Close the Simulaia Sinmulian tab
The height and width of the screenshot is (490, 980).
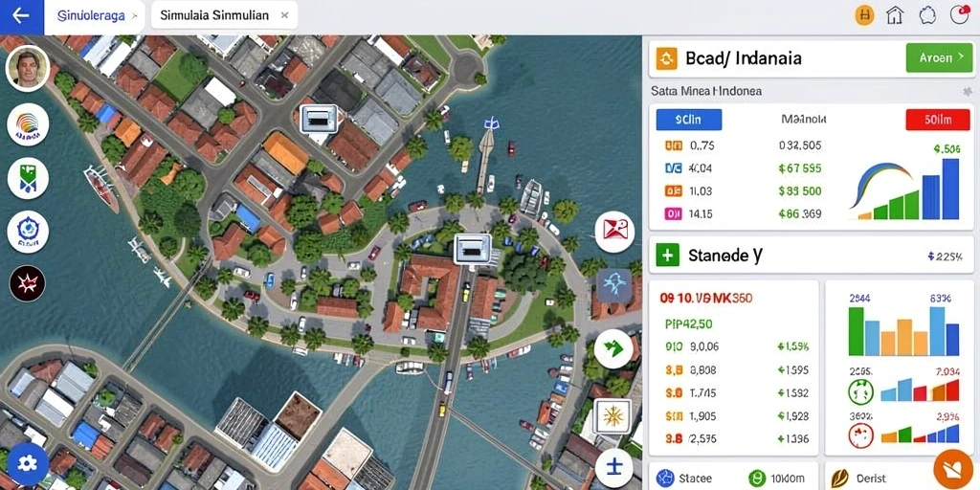(285, 16)
